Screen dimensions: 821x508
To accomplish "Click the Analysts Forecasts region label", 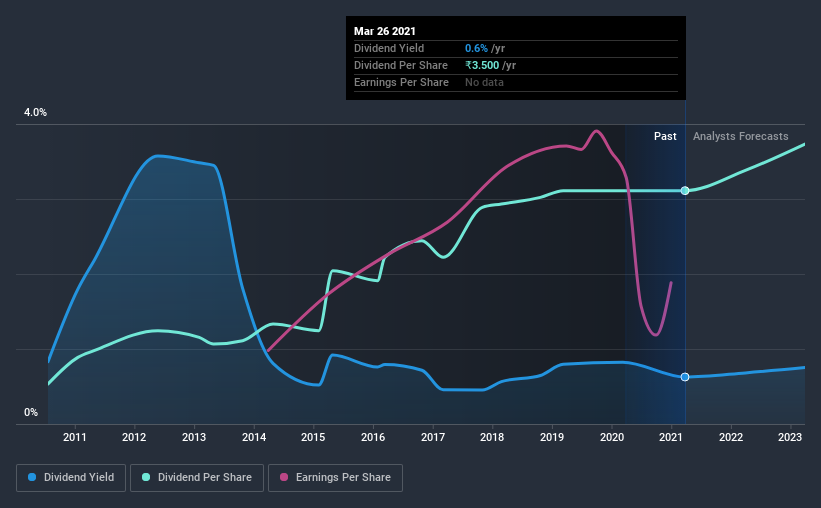I will (740, 136).
